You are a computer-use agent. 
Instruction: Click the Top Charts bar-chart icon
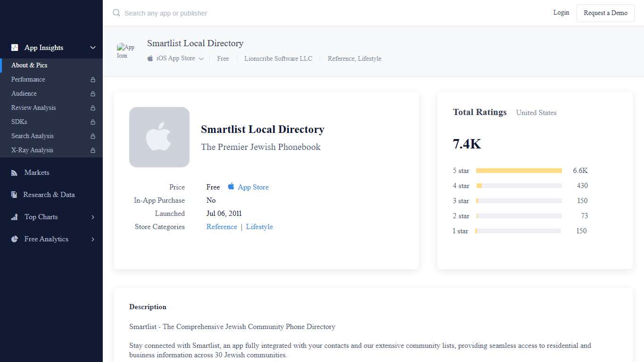(x=14, y=217)
